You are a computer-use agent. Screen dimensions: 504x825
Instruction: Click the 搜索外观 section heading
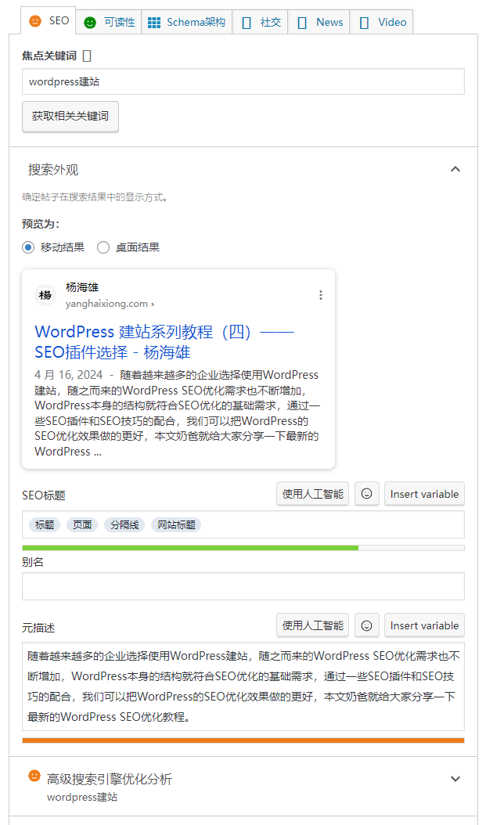(53, 170)
